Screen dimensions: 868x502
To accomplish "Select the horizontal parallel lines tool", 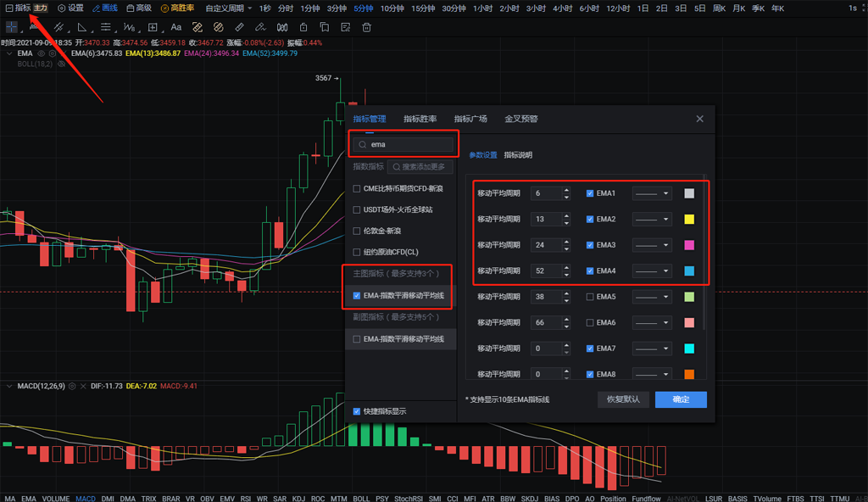I will (x=105, y=27).
